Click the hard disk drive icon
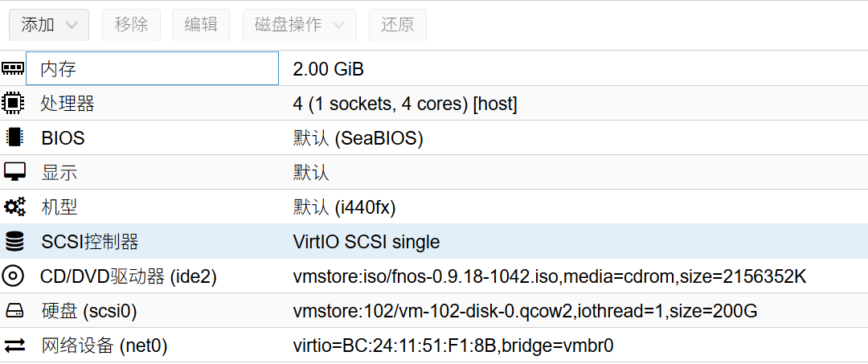 pyautogui.click(x=14, y=311)
